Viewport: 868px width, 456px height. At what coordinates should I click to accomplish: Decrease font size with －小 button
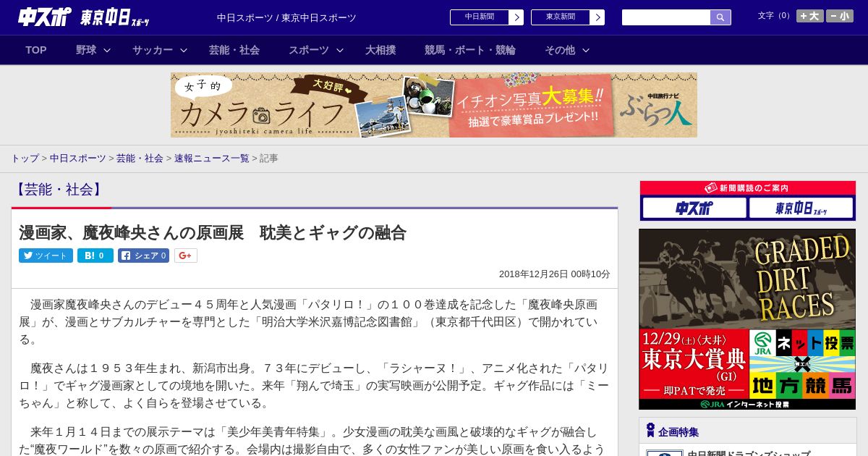click(840, 16)
